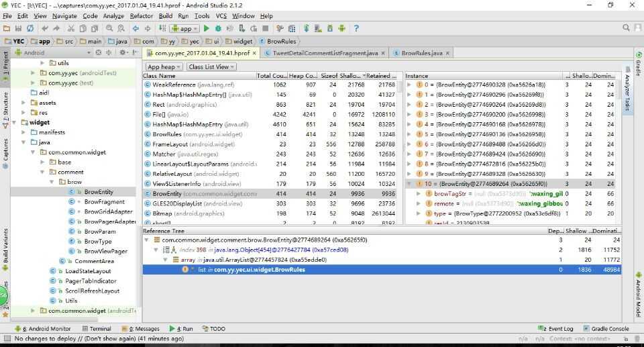Open the Analyze menu
Image resolution: width=644 pixels, height=347 pixels.
coord(113,16)
